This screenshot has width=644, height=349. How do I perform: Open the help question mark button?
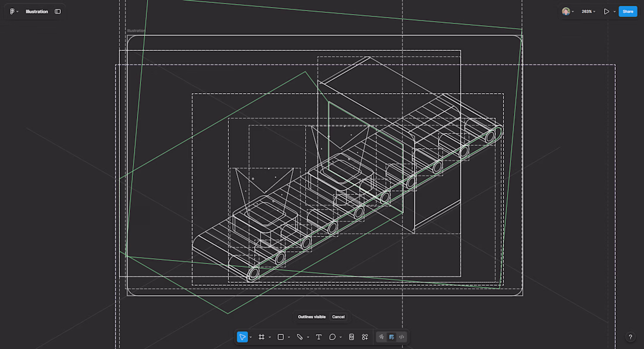pos(631,337)
